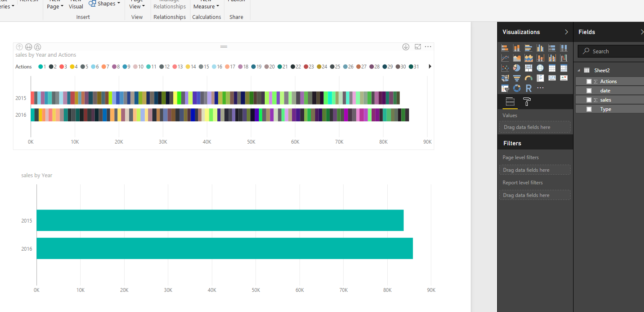Go to next level in hierarchy (double arrow)
The image size is (644, 312).
pyautogui.click(x=29, y=47)
